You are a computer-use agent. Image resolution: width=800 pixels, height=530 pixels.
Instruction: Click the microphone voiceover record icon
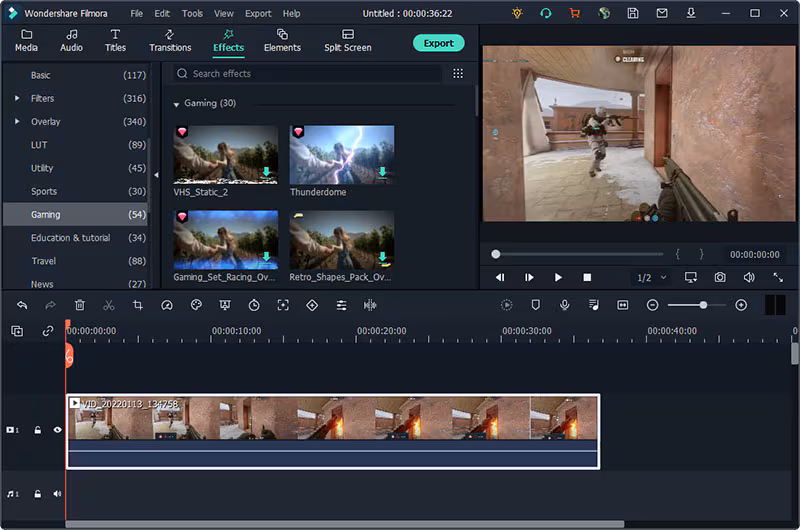tap(564, 305)
